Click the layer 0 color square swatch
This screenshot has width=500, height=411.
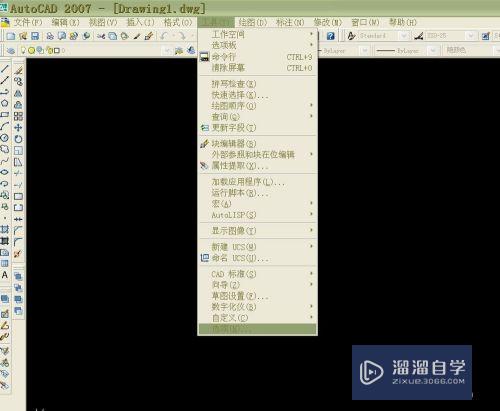click(57, 51)
